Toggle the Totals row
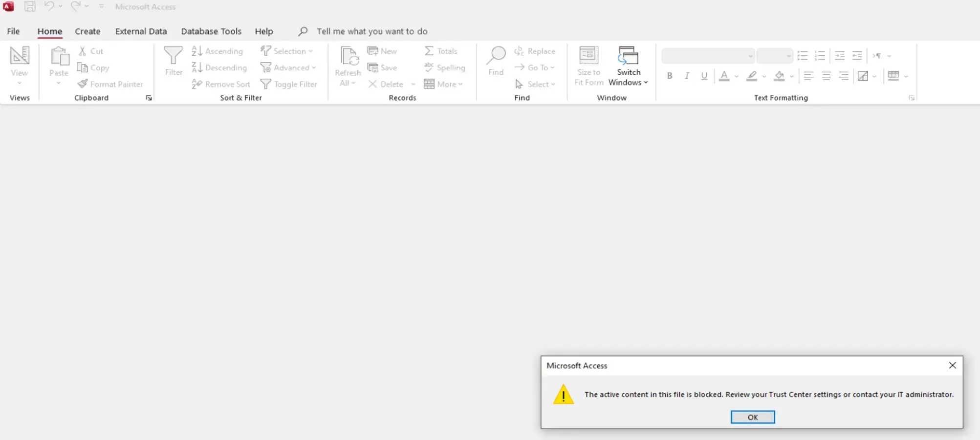The image size is (980, 440). click(441, 51)
